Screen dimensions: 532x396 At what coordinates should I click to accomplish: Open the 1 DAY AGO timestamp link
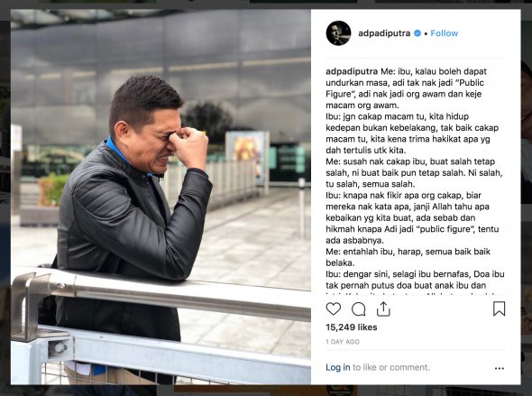pyautogui.click(x=343, y=342)
